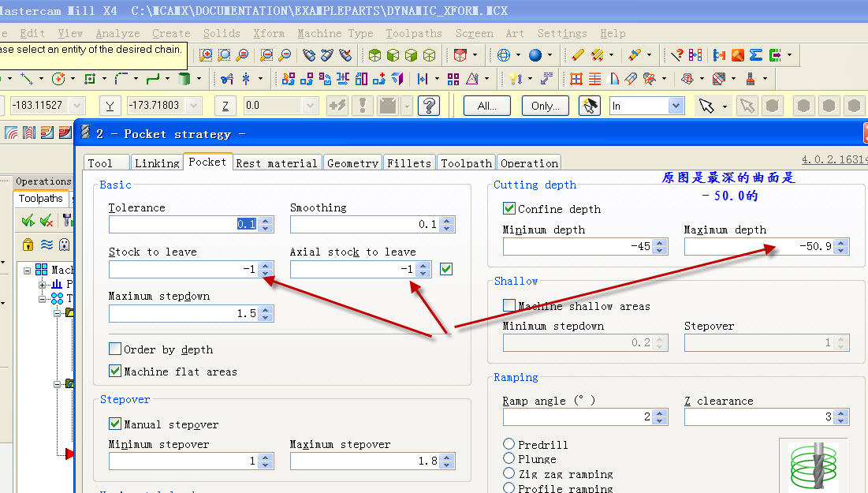The height and width of the screenshot is (493, 868).
Task: Click the Unzoom Previous magnifier icon
Action: pos(266,55)
